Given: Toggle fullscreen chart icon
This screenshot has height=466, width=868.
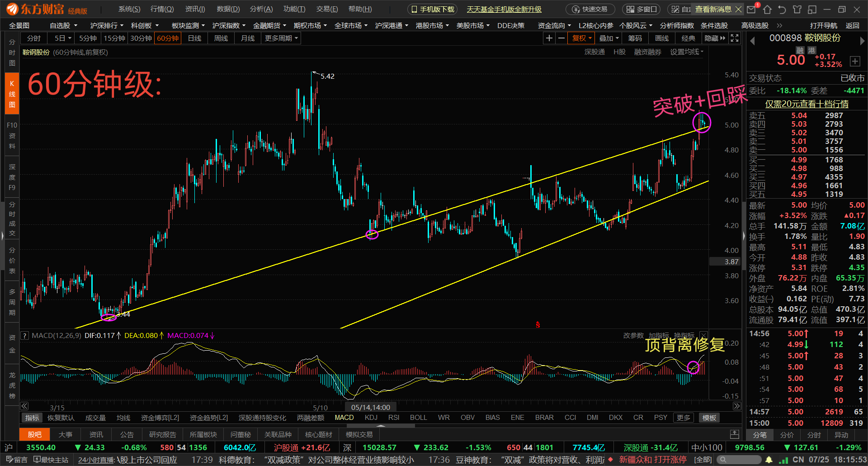Looking at the screenshot, I should pyautogui.click(x=735, y=38).
